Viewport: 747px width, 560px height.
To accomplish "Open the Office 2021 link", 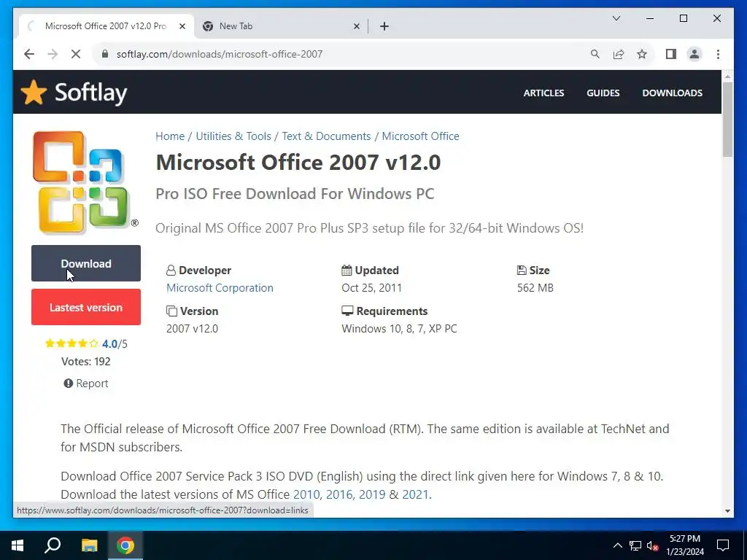I will 415,494.
